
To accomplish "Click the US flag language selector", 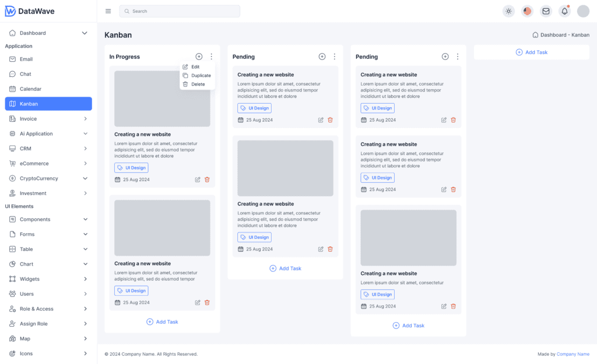I will pos(527,11).
